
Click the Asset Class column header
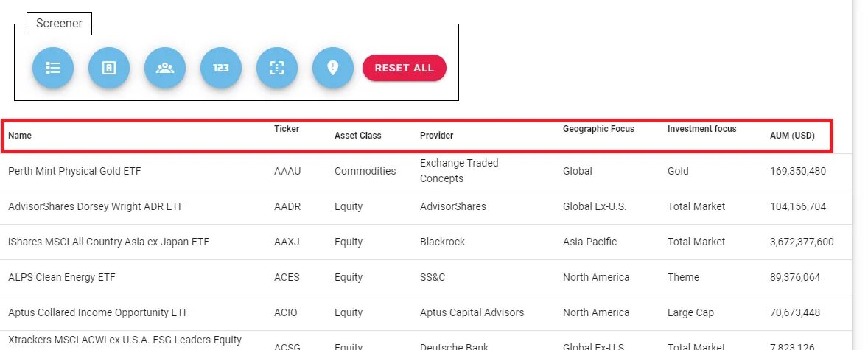coord(358,136)
